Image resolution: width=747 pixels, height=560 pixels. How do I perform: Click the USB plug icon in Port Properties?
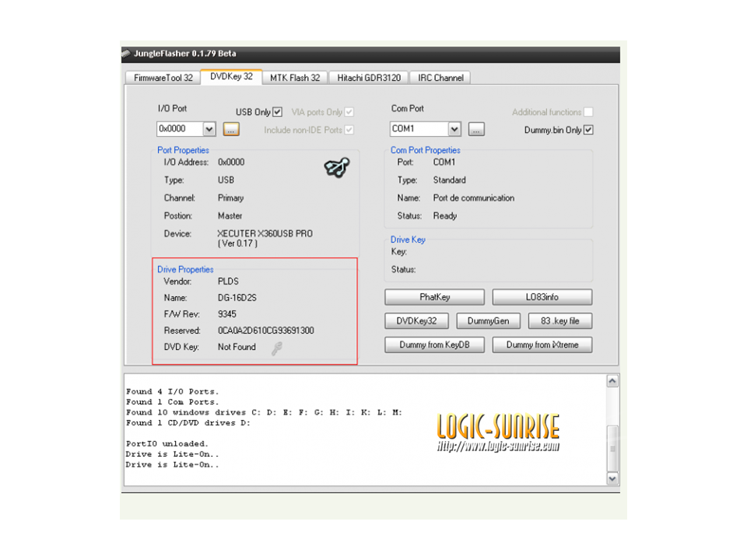coord(337,168)
